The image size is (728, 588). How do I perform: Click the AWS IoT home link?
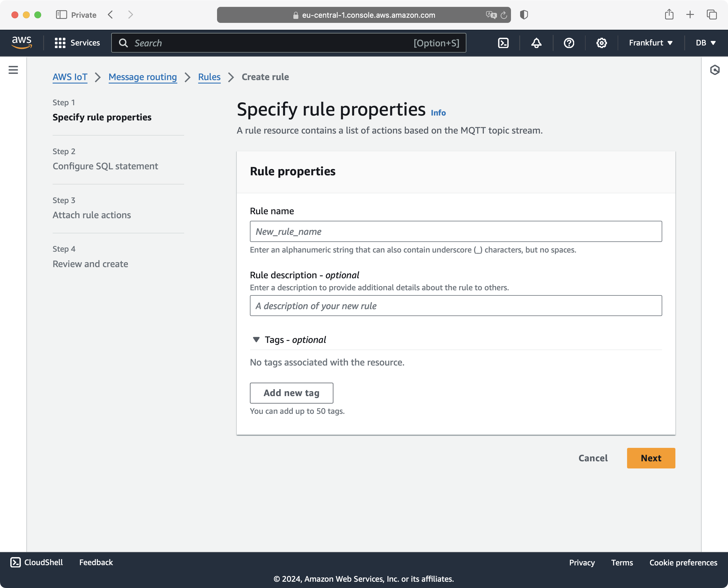pos(69,77)
